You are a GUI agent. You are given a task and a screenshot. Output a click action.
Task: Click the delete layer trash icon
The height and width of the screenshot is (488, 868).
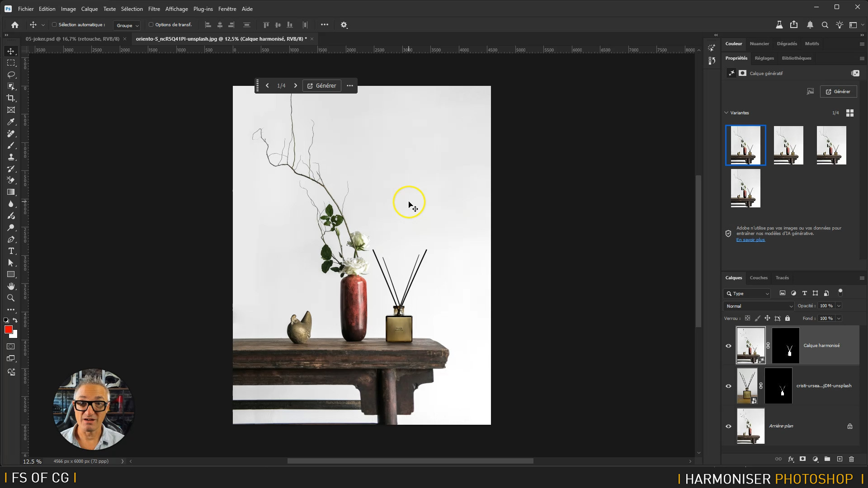pyautogui.click(x=852, y=459)
